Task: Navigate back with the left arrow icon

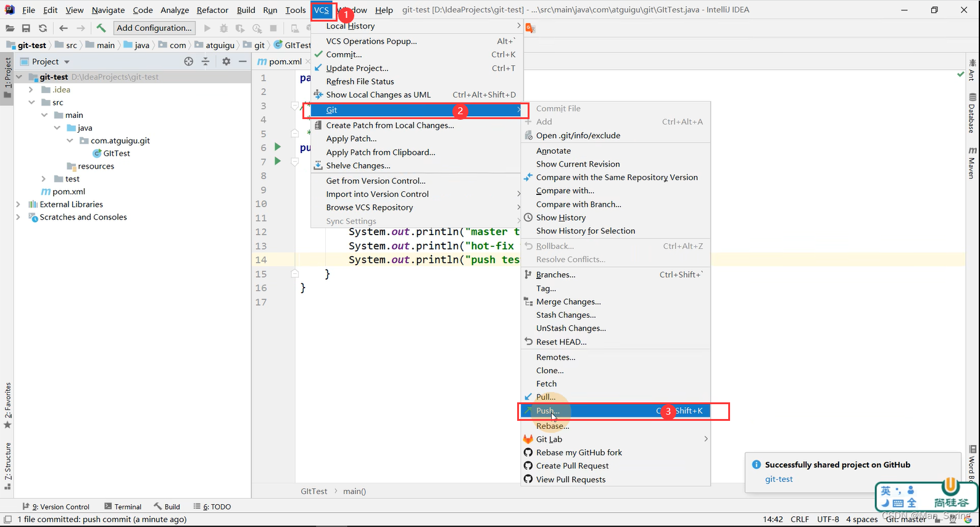Action: click(x=64, y=28)
